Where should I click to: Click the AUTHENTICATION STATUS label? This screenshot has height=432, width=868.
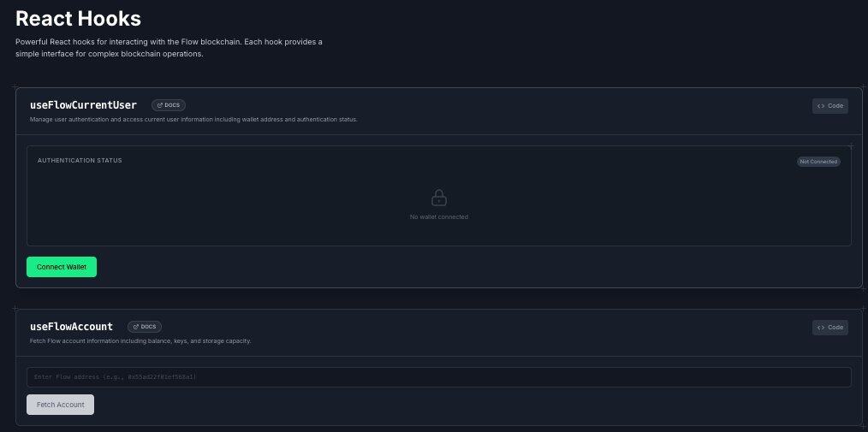[80, 161]
